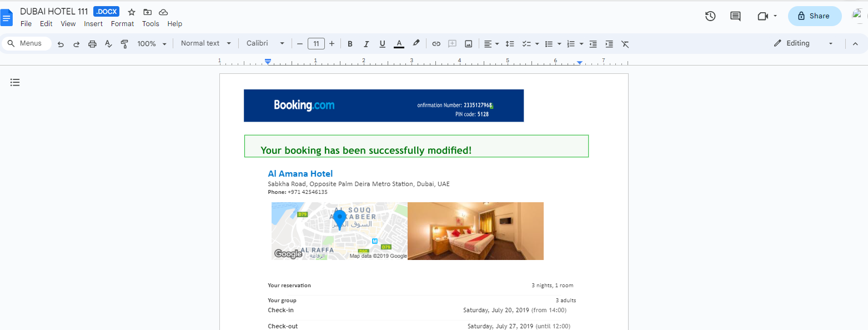This screenshot has height=330, width=868.
Task: Open the Google Docs home icon
Action: click(7, 17)
